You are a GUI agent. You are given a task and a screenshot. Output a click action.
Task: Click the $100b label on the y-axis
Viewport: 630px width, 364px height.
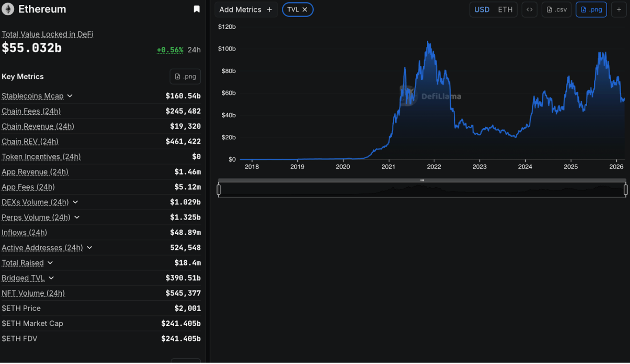tap(227, 49)
